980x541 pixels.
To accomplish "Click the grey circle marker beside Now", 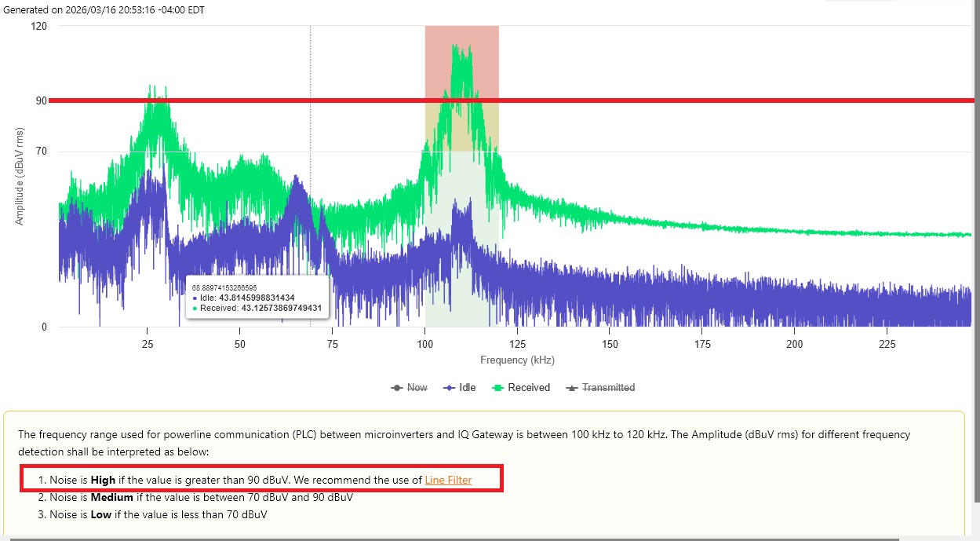I will click(397, 388).
